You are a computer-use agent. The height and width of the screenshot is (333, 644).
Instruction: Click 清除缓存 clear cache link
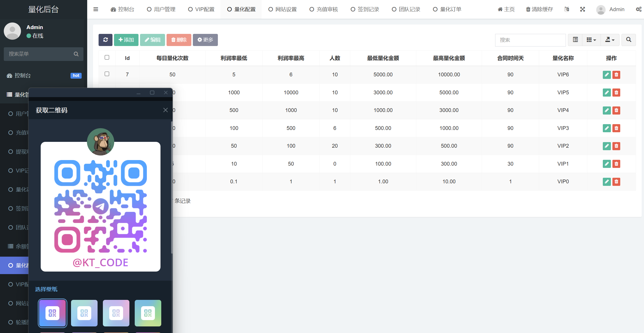[x=539, y=9]
